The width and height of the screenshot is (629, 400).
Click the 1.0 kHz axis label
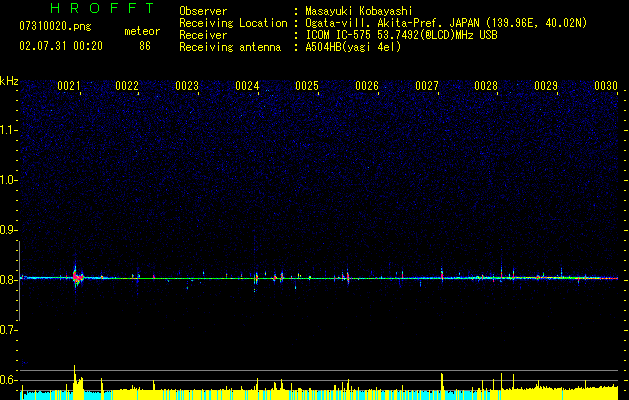pos(8,180)
